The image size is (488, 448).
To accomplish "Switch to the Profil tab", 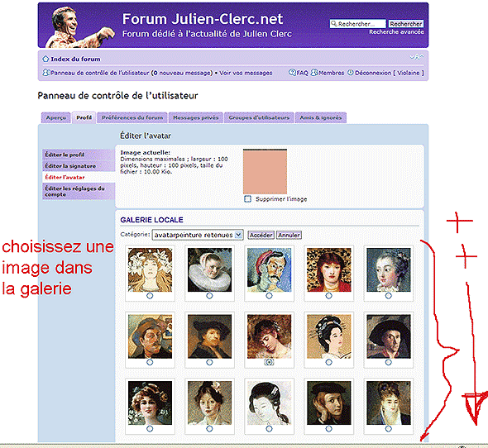I will tap(84, 117).
